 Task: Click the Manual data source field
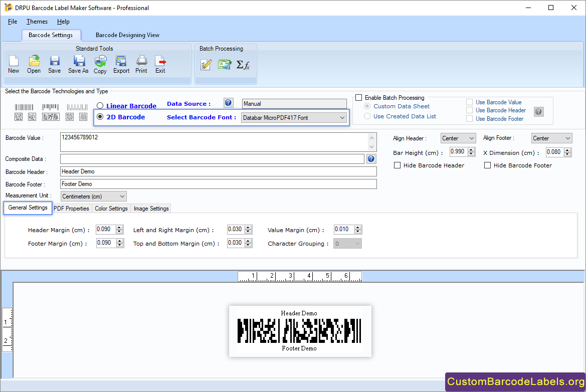point(294,103)
